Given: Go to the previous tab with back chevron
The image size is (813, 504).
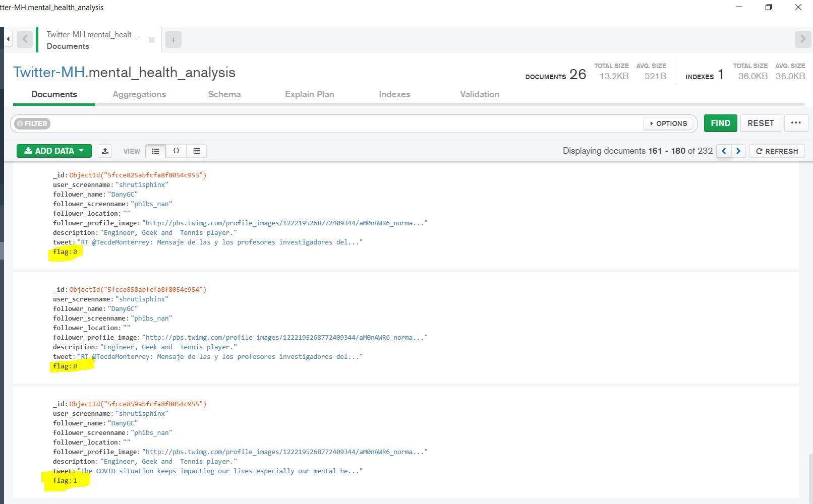Looking at the screenshot, I should 25,39.
